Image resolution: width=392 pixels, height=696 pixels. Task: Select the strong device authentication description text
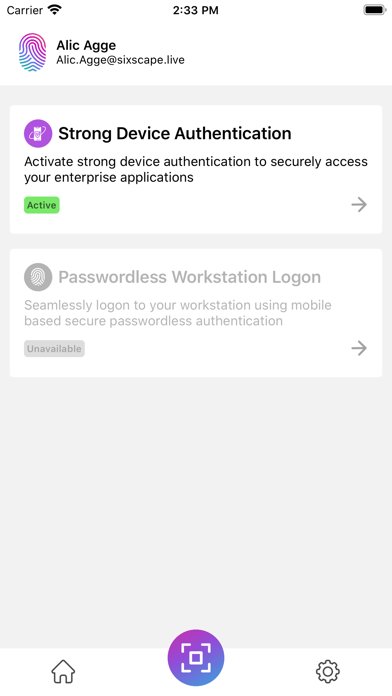pyautogui.click(x=196, y=169)
